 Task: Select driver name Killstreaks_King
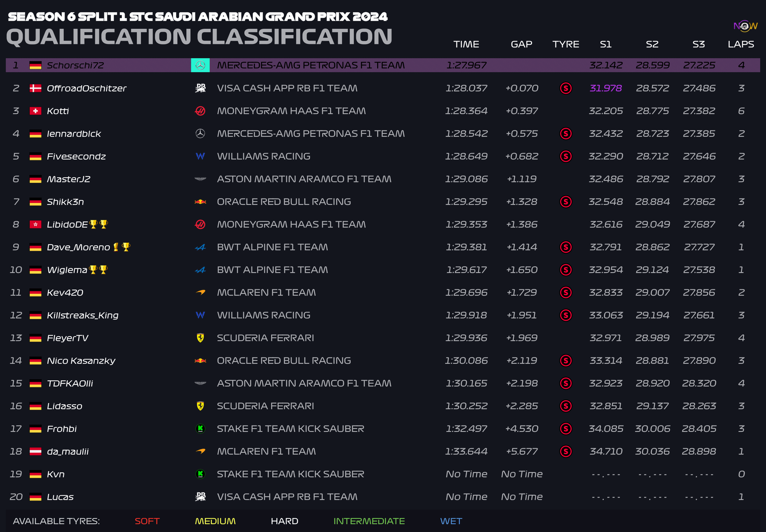click(x=83, y=315)
